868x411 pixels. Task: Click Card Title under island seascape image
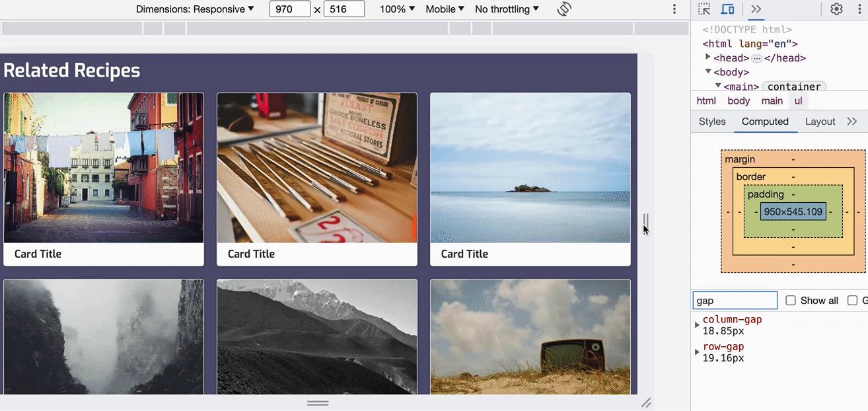click(464, 254)
